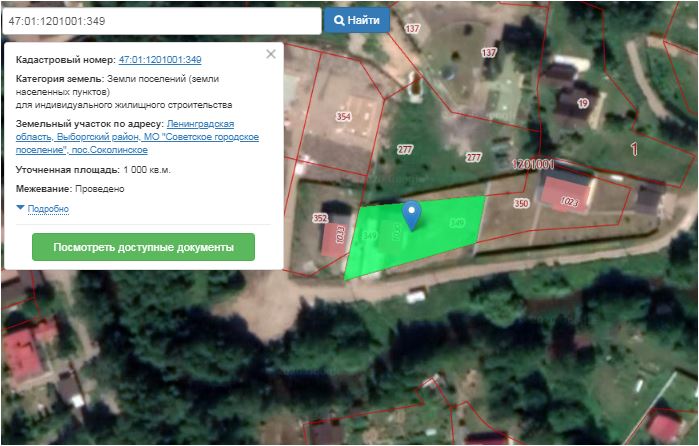This screenshot has height=446, width=699.
Task: Click parcel label 352 on map
Action: 320,217
